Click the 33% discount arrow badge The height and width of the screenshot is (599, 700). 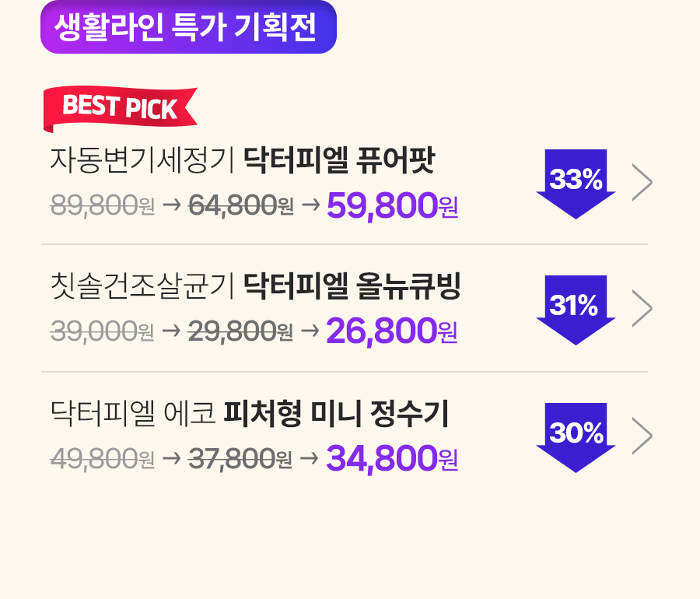[x=576, y=184]
